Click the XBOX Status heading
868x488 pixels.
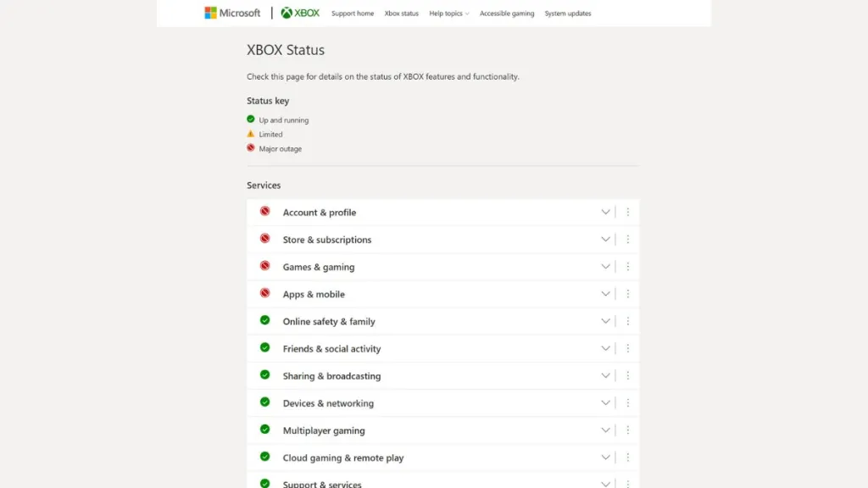[x=286, y=50]
